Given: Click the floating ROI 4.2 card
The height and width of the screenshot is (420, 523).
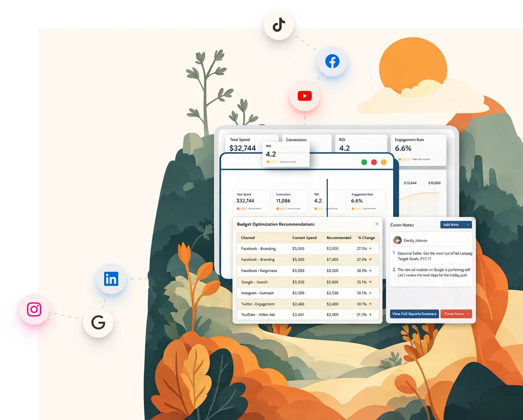Looking at the screenshot, I should click(x=286, y=155).
